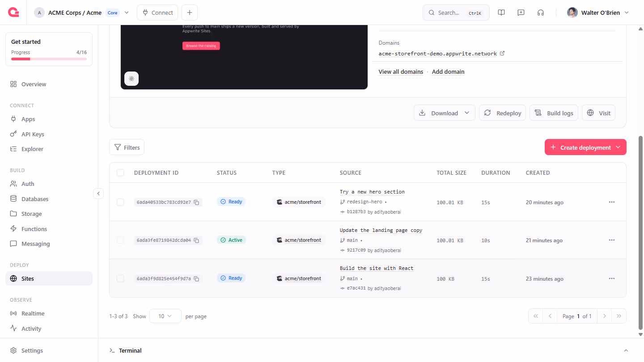Screen dimensions: 644x362
Task: Click commit b1287b3 text
Action: 356,212
